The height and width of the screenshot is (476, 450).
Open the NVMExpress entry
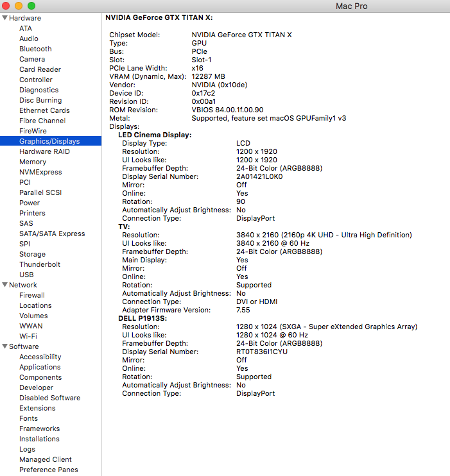(40, 172)
